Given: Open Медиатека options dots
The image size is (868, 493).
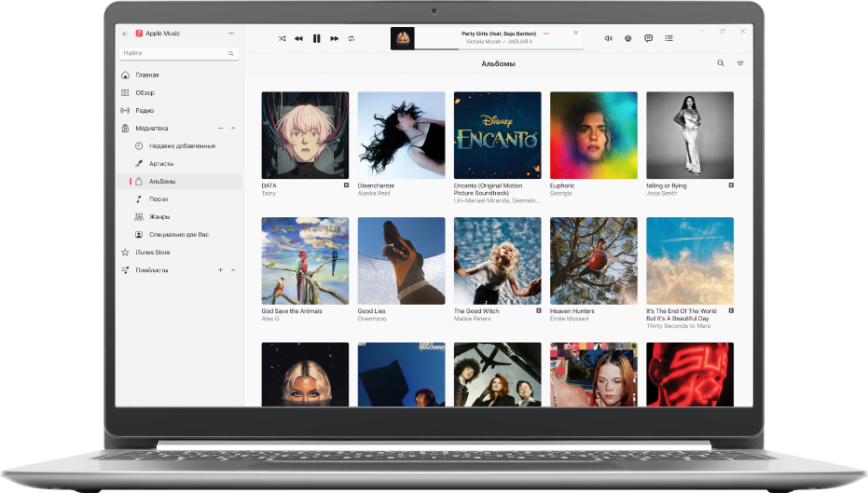Looking at the screenshot, I should pyautogui.click(x=220, y=129).
